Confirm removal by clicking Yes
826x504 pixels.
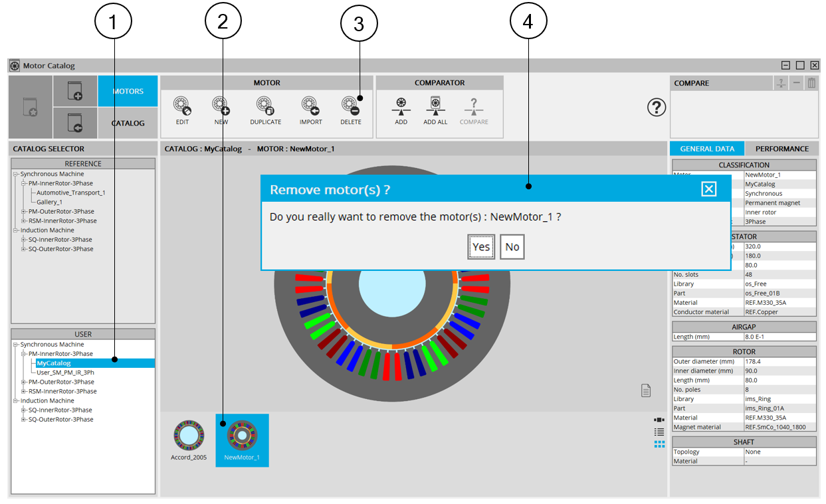coord(481,247)
